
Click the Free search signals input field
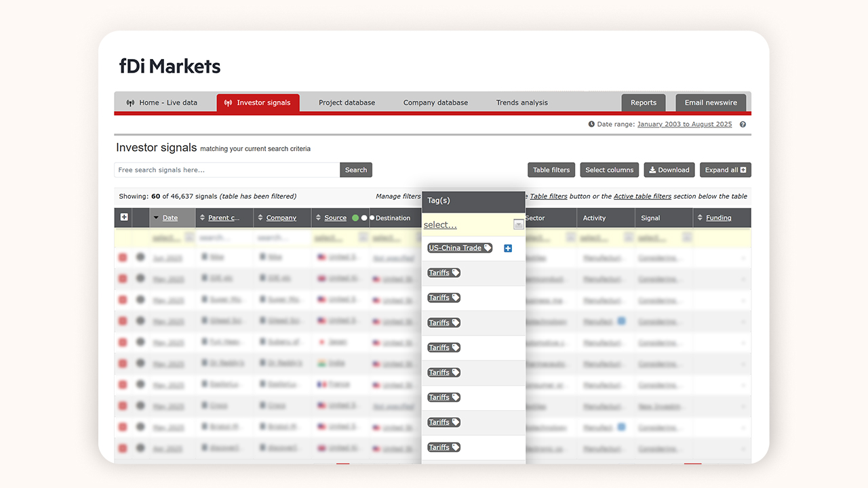226,170
